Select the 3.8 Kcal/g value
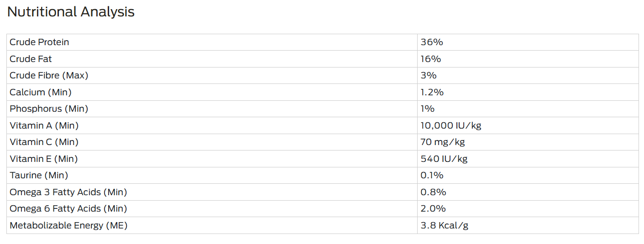644x244 pixels. pos(444,225)
